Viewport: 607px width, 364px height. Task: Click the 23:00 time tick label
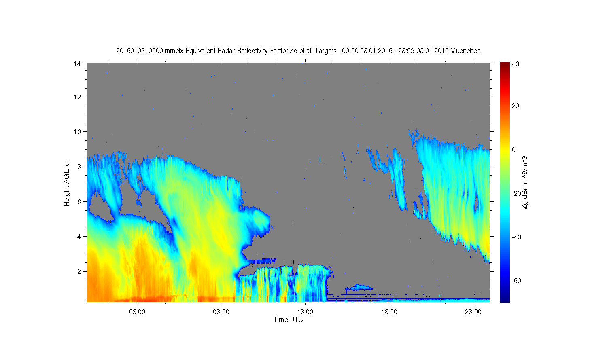473,312
